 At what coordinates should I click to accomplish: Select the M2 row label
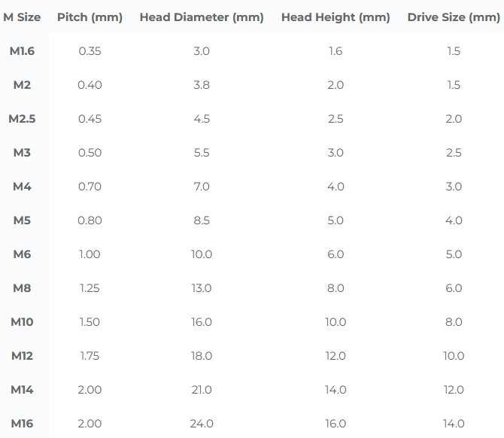[x=22, y=85]
